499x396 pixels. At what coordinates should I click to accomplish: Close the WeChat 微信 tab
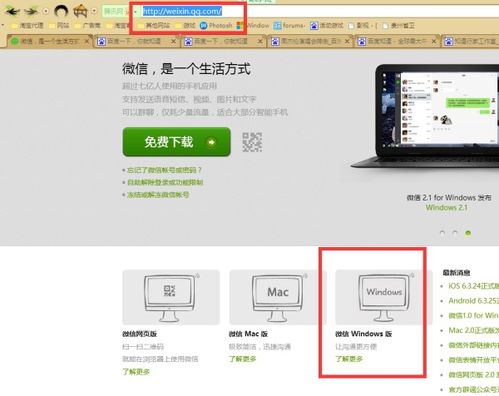pos(87,41)
